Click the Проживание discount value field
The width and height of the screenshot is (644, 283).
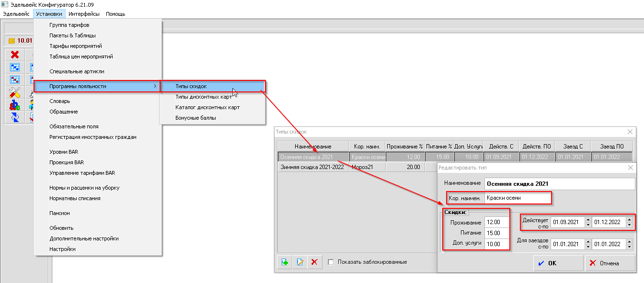click(497, 222)
